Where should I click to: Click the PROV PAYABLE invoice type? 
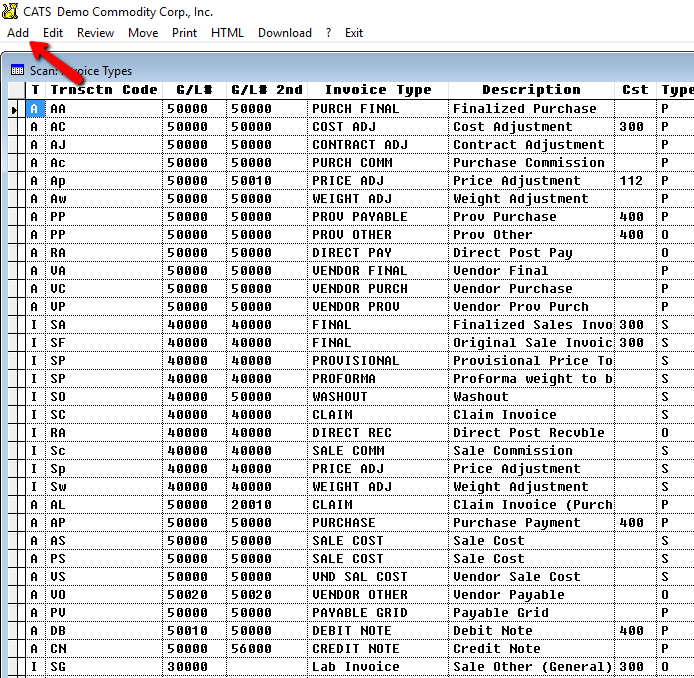pyautogui.click(x=378, y=217)
